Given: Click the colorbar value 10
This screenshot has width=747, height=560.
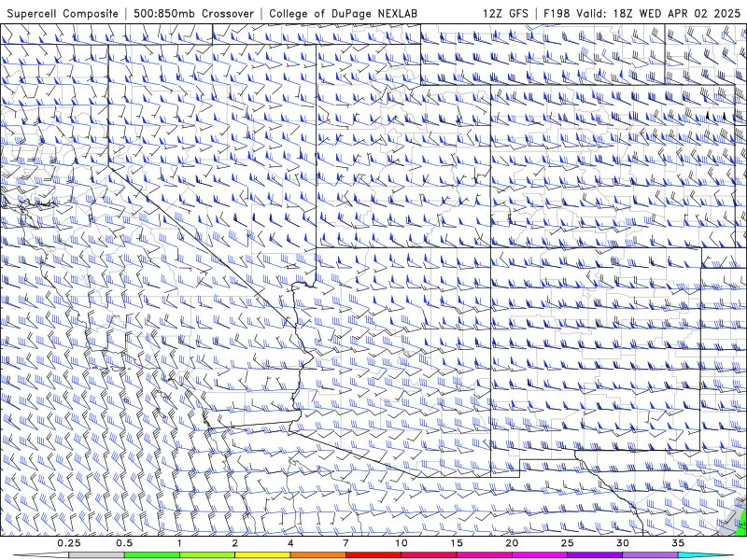Looking at the screenshot, I should tap(402, 543).
